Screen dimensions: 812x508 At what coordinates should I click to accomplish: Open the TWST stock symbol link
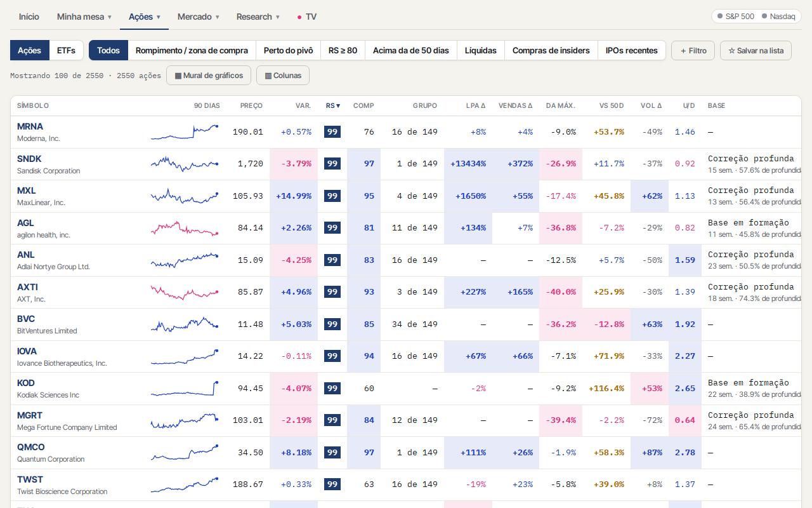point(30,479)
